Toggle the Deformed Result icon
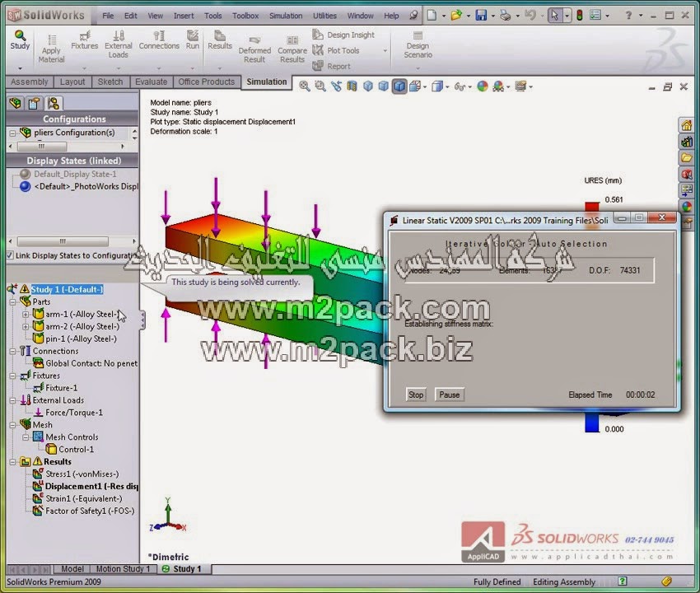The width and height of the screenshot is (700, 593). [254, 40]
